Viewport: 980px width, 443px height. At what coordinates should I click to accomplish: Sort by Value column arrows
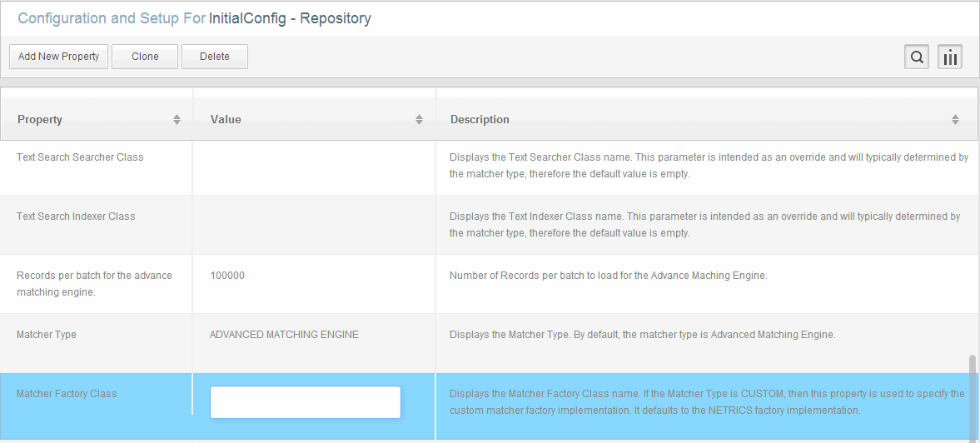click(x=419, y=119)
